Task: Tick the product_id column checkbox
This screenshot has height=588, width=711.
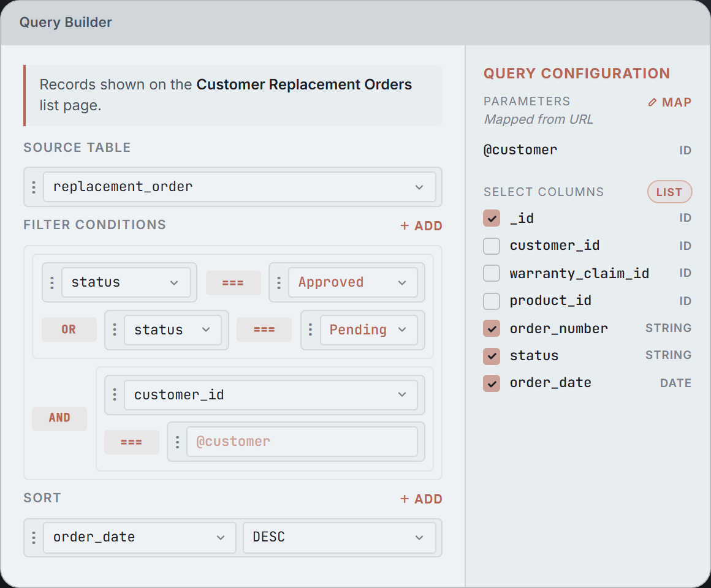Action: pyautogui.click(x=492, y=301)
